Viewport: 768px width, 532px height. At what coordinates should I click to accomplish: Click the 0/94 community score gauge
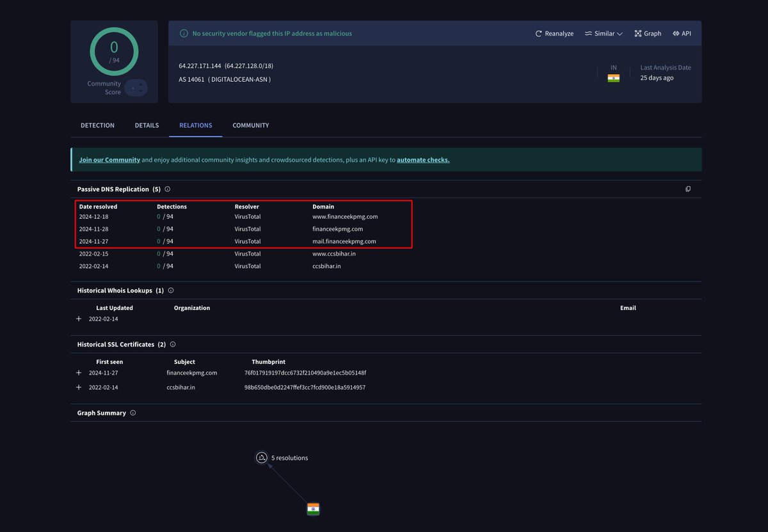114,51
